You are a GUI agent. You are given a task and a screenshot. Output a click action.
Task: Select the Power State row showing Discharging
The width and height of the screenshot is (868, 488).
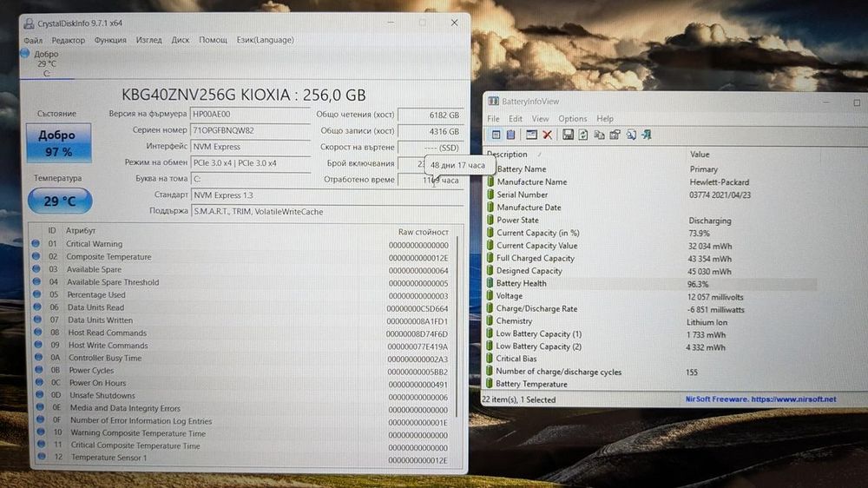tap(650, 220)
